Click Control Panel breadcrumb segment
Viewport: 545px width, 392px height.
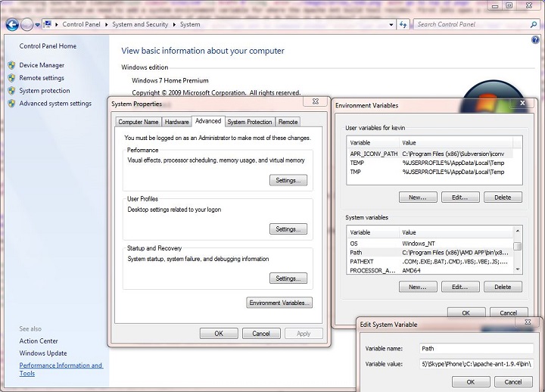tap(81, 24)
